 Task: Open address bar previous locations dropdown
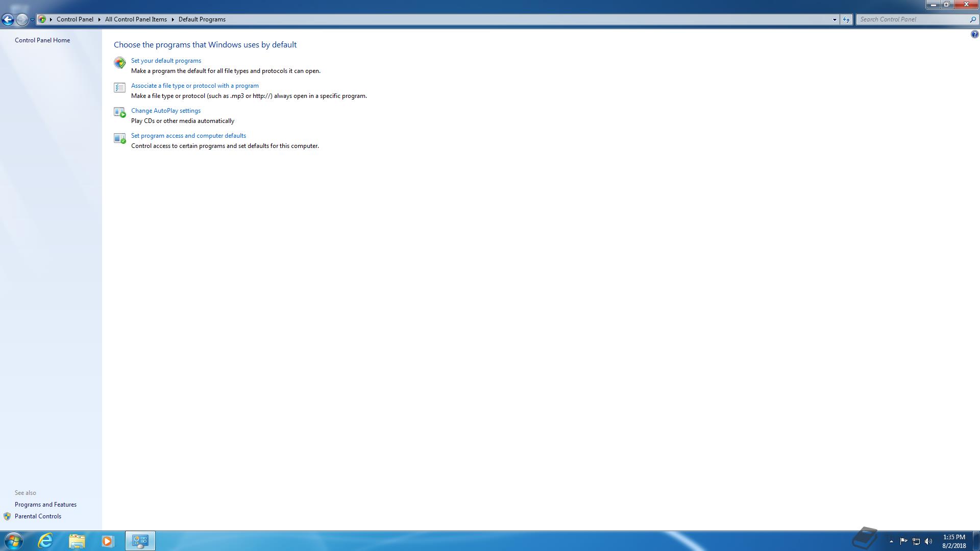tap(835, 19)
